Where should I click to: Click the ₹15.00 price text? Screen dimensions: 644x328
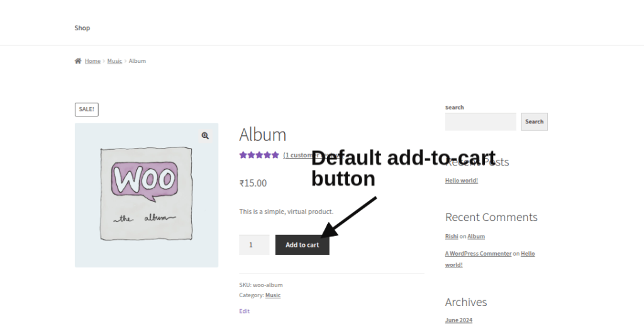pos(253,183)
